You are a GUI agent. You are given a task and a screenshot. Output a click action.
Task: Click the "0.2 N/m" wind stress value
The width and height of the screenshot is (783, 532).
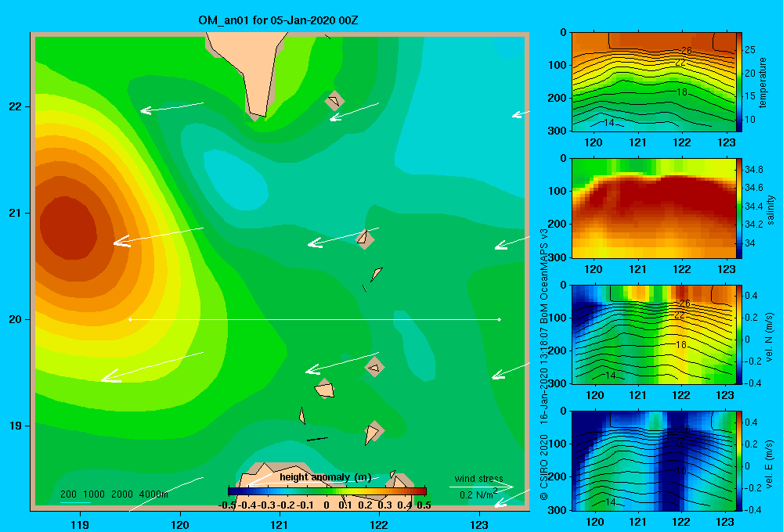[x=476, y=494]
